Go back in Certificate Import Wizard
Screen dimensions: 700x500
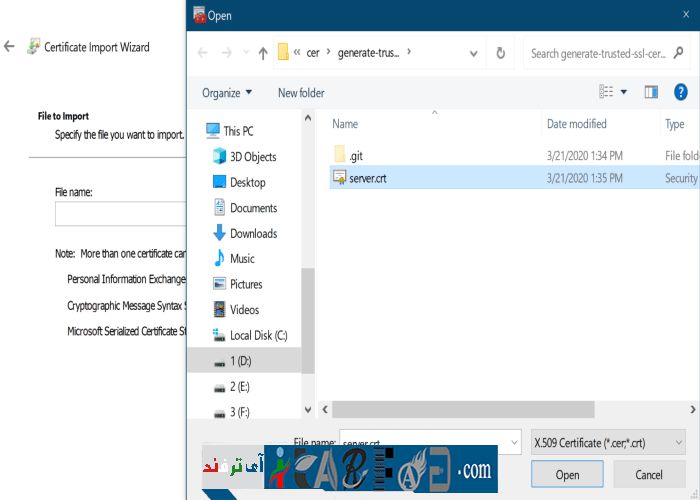pos(10,47)
